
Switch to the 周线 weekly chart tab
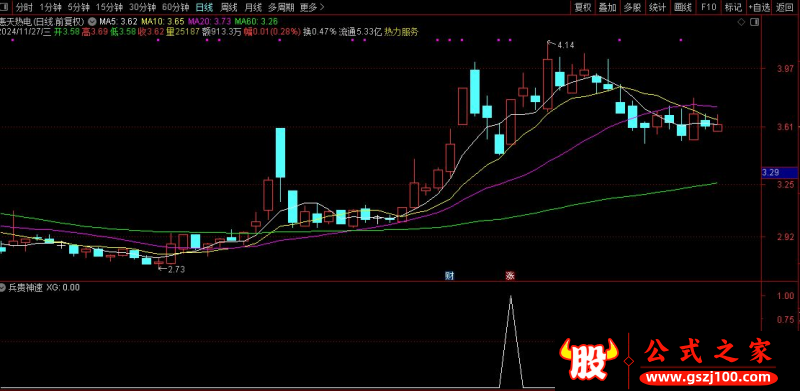point(228,7)
